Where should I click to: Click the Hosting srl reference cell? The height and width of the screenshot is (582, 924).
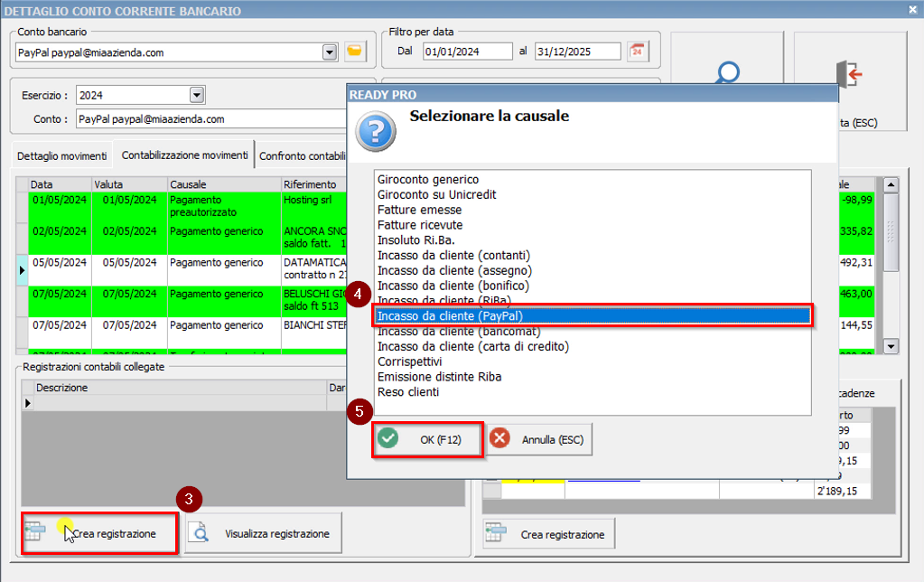coord(314,206)
